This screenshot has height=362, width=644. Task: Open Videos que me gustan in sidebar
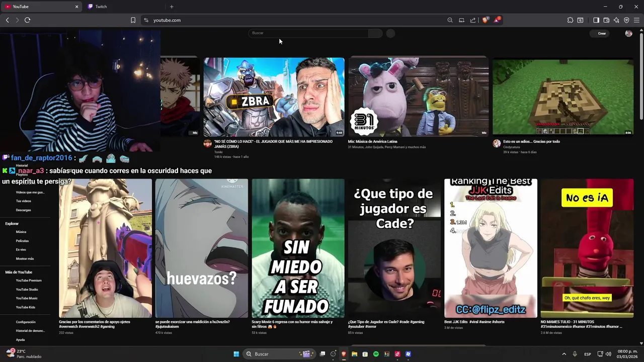coord(30,192)
